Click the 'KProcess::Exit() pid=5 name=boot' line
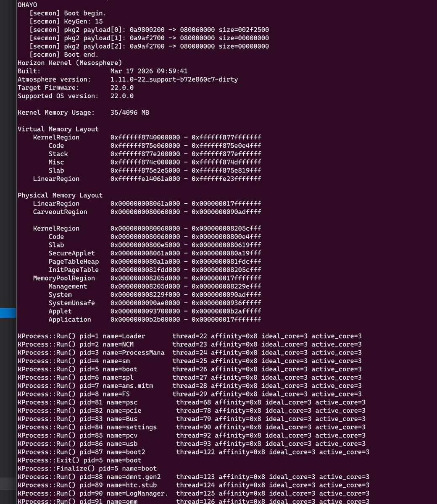This screenshot has height=504, width=437. pos(79,460)
